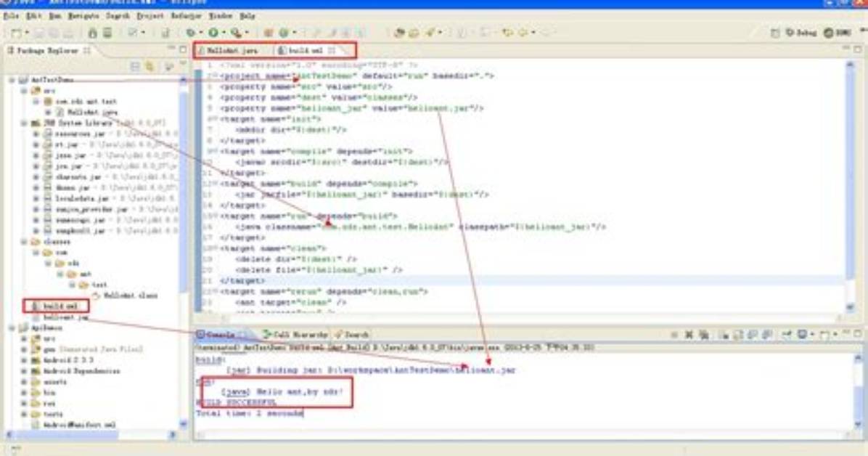Select AndroidManifest.xml in the tree
This screenshot has width=868, height=456.
[x=73, y=425]
